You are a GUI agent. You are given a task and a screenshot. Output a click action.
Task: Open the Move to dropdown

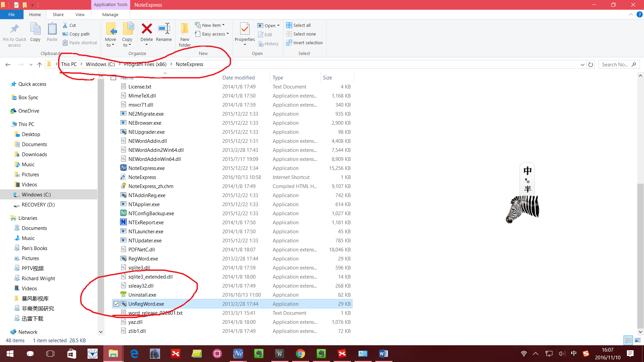point(110,42)
